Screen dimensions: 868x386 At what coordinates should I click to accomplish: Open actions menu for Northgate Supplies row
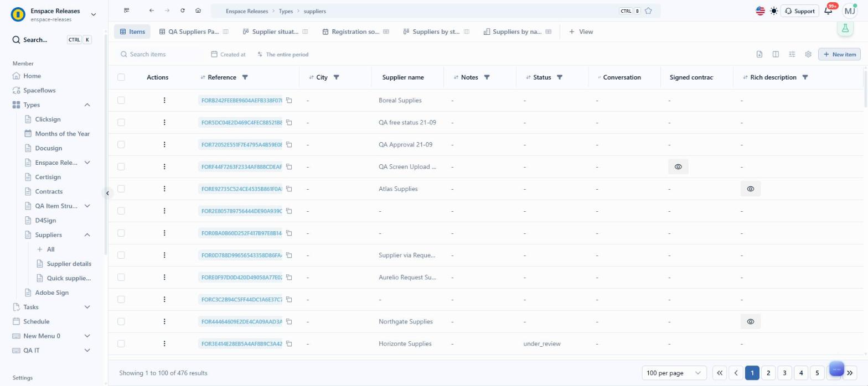coord(164,321)
